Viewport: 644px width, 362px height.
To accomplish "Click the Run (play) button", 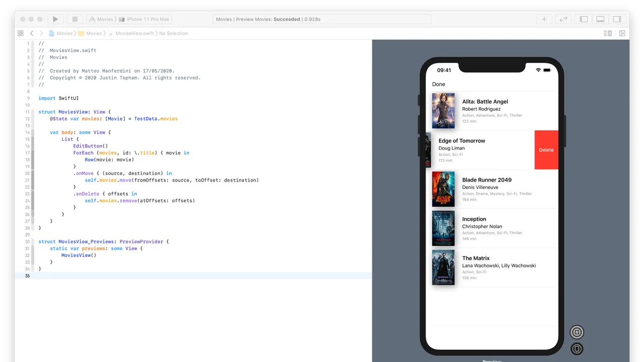I will pyautogui.click(x=55, y=19).
